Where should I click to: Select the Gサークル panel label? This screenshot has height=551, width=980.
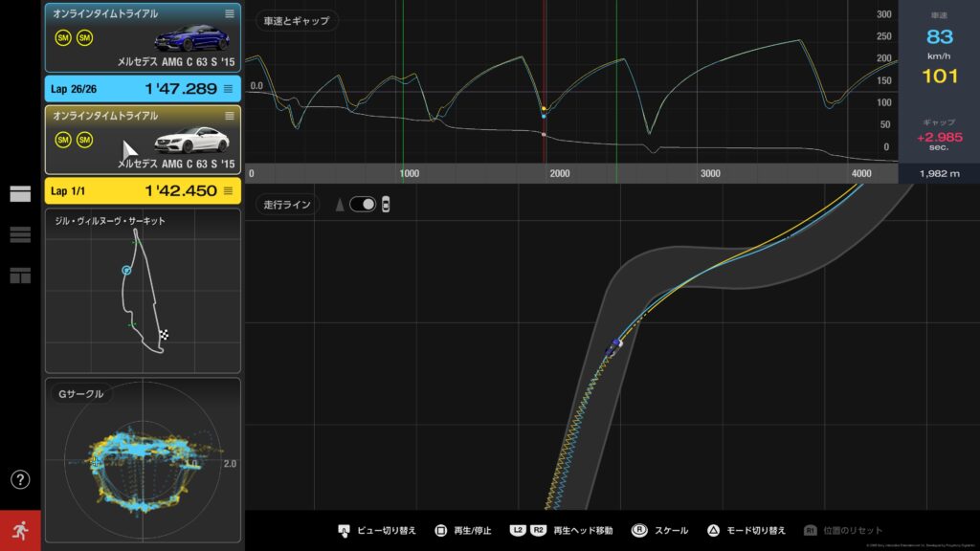click(x=81, y=392)
